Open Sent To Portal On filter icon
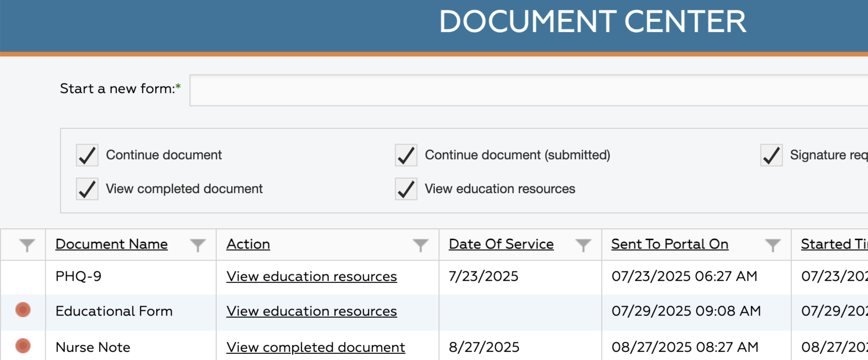Screen dimensions: 868x360 click(x=773, y=245)
